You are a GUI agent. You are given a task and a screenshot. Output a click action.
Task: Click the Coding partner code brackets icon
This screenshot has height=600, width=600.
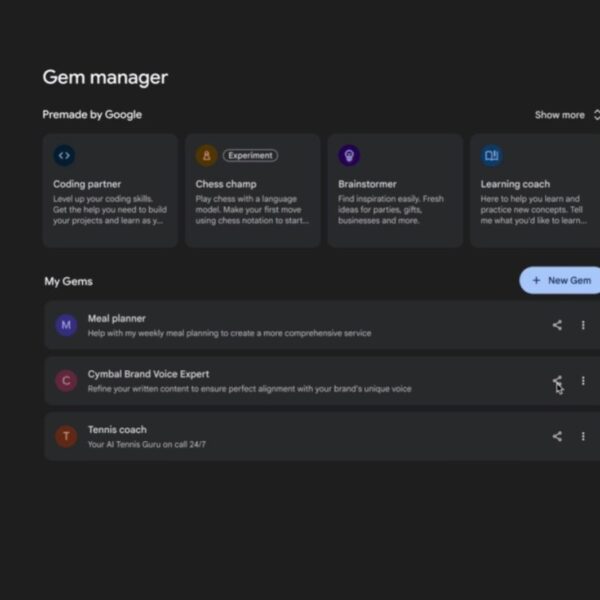pos(64,155)
